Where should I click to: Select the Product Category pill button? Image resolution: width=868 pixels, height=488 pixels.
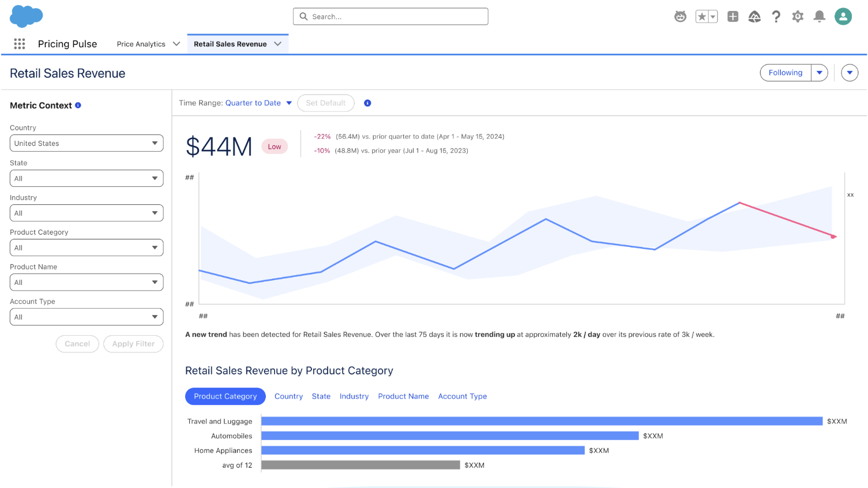click(225, 396)
